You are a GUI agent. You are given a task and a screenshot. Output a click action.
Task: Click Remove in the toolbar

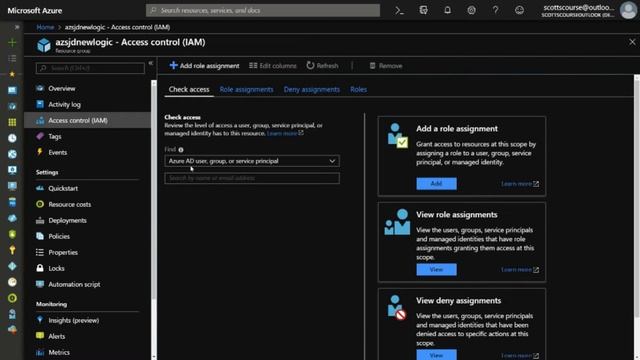[x=386, y=66]
